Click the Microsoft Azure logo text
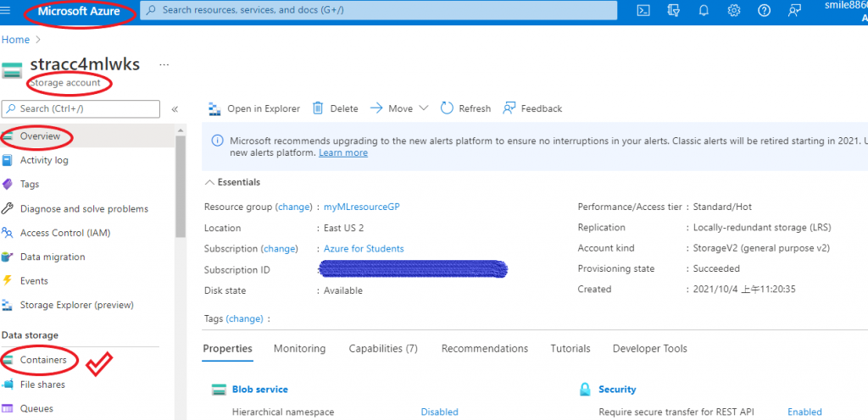 pyautogui.click(x=79, y=11)
